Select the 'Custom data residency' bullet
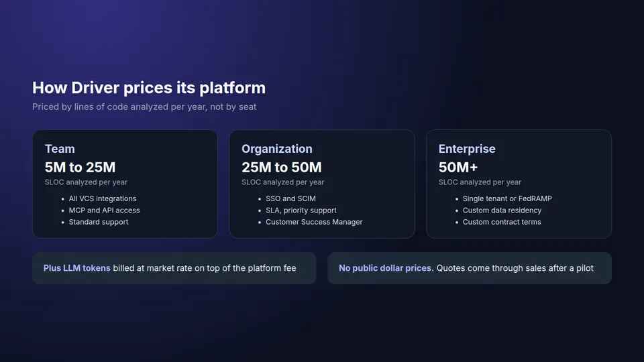Screen dimensions: 644x362 502,210
